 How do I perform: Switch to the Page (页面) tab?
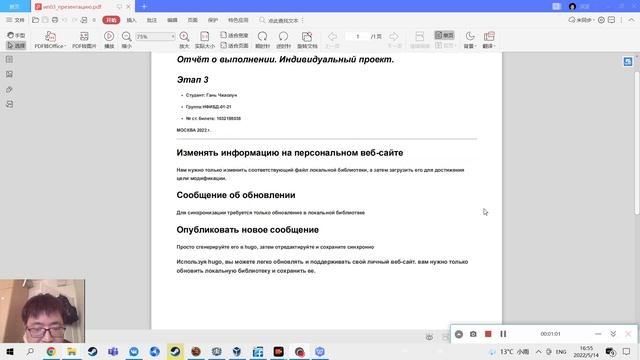pyautogui.click(x=192, y=20)
